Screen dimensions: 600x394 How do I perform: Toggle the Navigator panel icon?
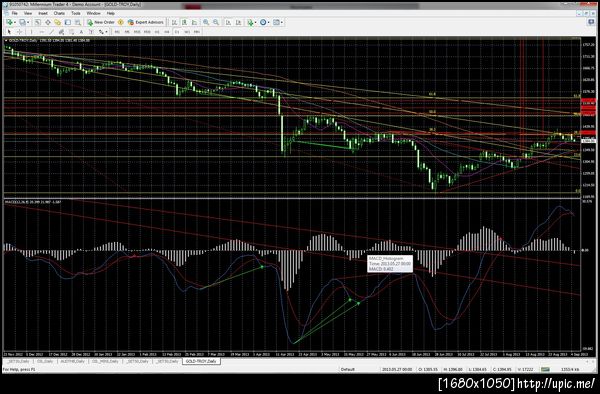(x=57, y=22)
